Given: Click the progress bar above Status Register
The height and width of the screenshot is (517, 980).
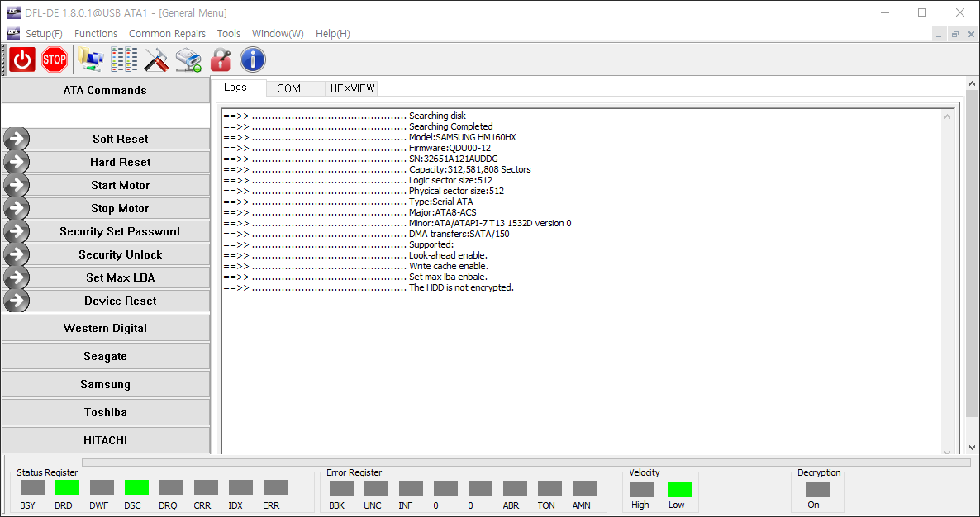Looking at the screenshot, I should 526,462.
